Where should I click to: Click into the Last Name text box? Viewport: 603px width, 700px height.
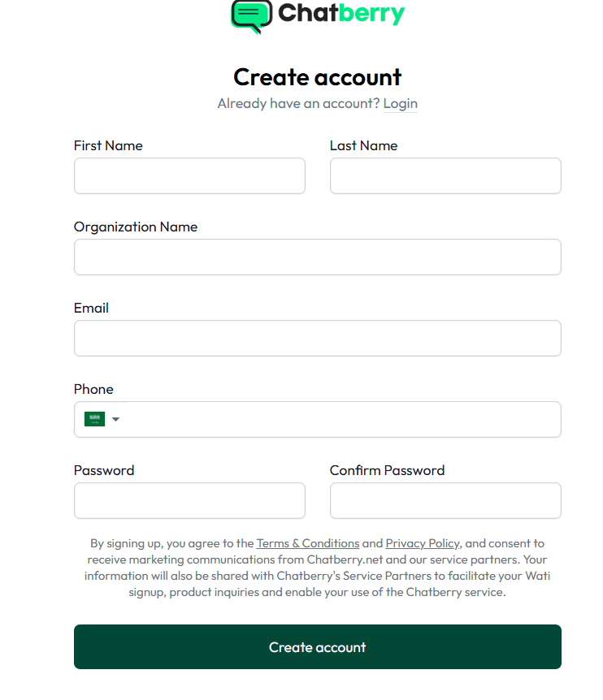[445, 175]
